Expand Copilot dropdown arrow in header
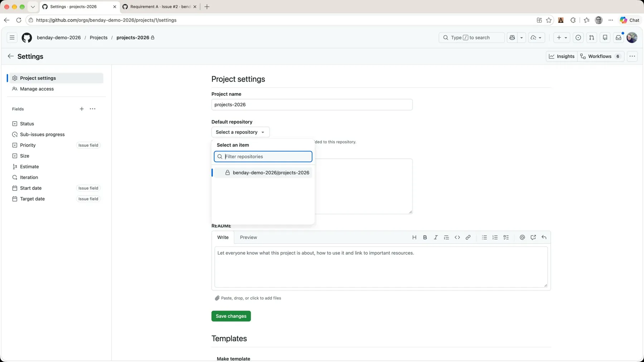 (522, 38)
